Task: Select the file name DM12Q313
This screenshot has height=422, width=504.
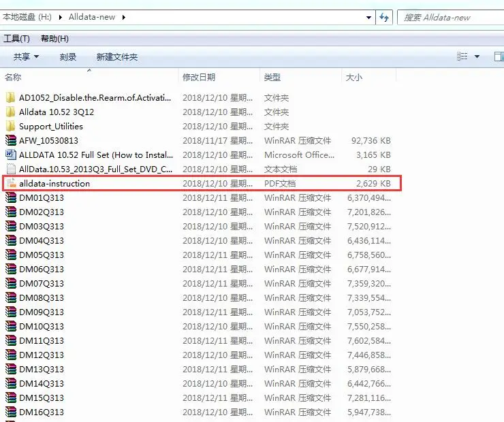Action: 42,355
